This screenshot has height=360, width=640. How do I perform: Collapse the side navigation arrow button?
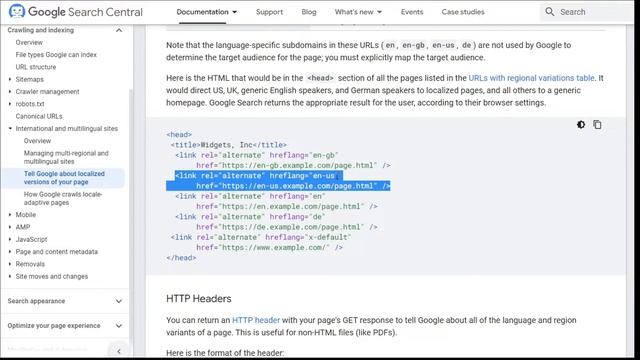pyautogui.click(x=118, y=351)
